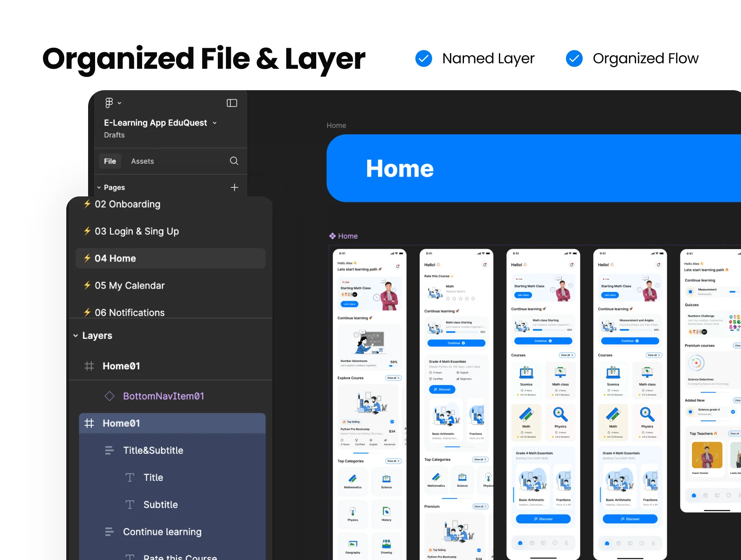
Task: Click Math class Starting progress bar, second screen
Action: tap(461, 332)
